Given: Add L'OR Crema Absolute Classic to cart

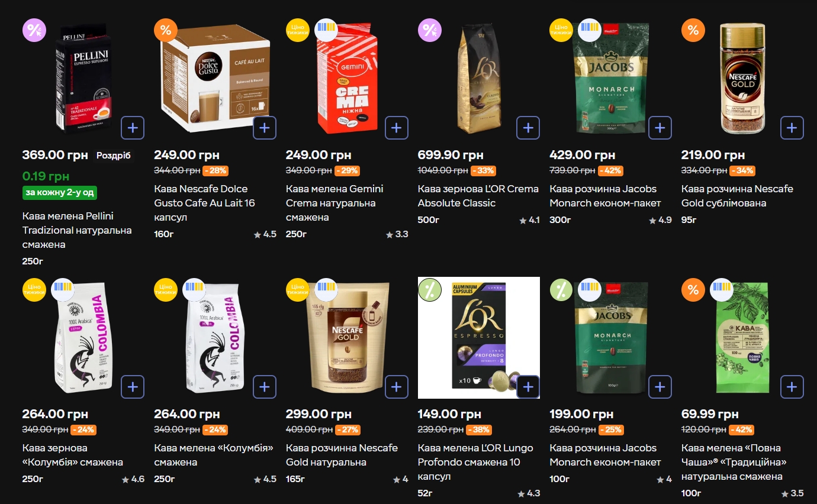Looking at the screenshot, I should point(528,128).
